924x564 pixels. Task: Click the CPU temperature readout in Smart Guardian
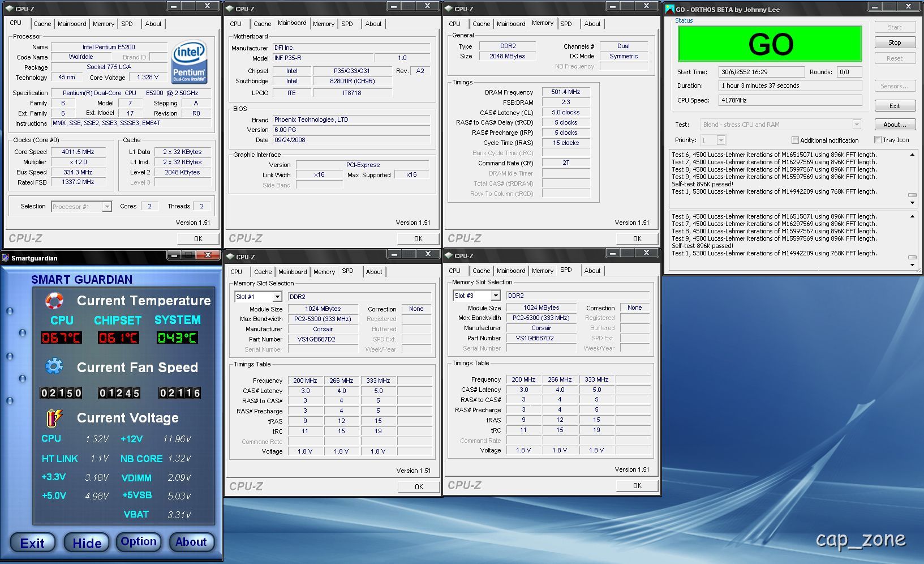click(x=61, y=338)
